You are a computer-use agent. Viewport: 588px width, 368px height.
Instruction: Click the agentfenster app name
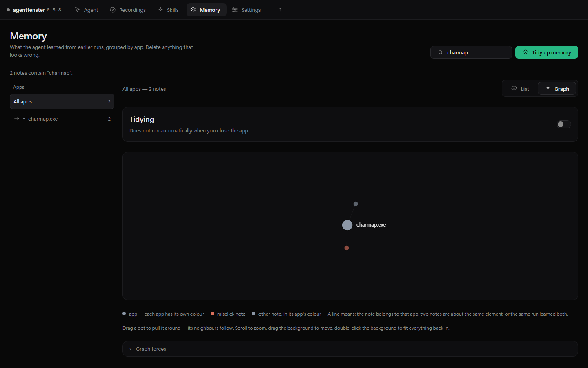tap(29, 10)
